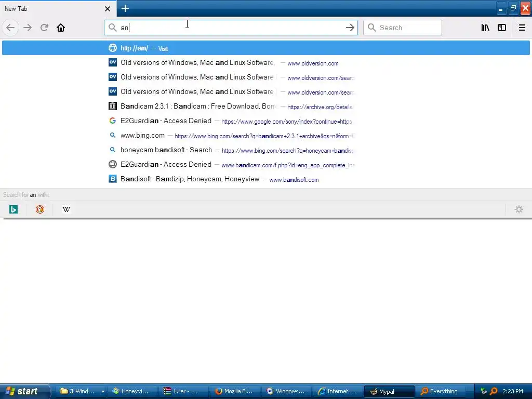Click the Google icon next to E2Guardian
This screenshot has height=399, width=532.
[113, 121]
